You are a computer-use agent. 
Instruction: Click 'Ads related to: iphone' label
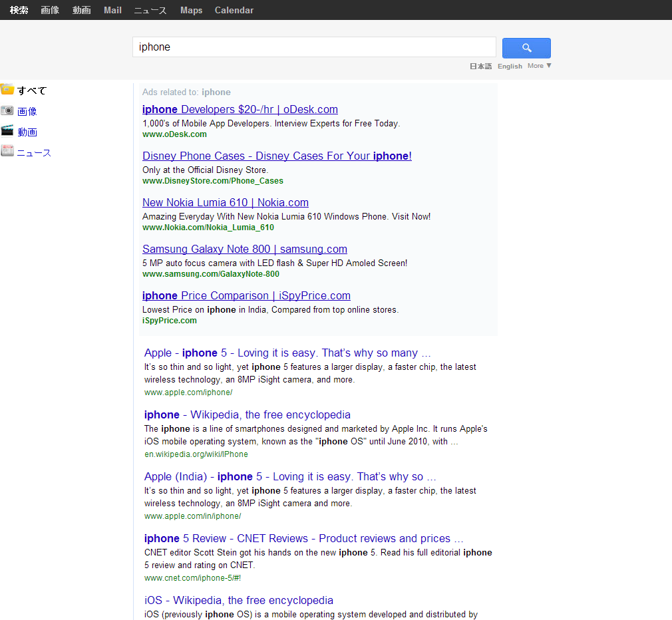click(x=186, y=92)
